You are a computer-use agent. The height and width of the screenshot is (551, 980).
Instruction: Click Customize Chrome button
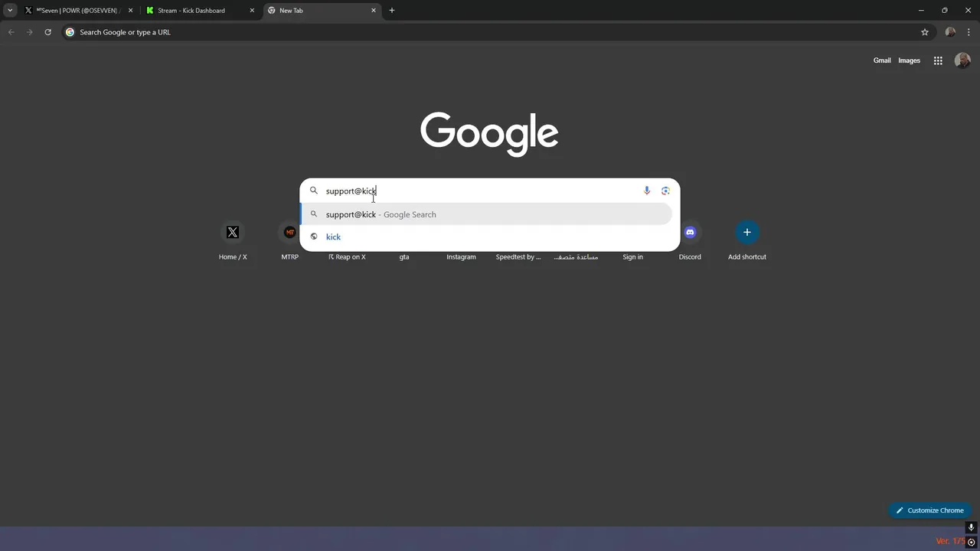point(929,510)
